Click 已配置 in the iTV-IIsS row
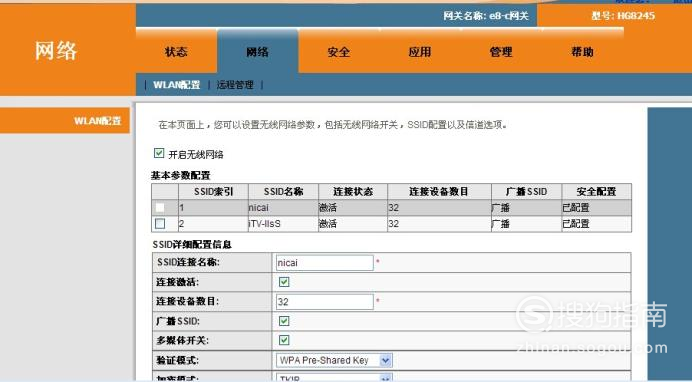The height and width of the screenshot is (382, 692). click(x=576, y=224)
